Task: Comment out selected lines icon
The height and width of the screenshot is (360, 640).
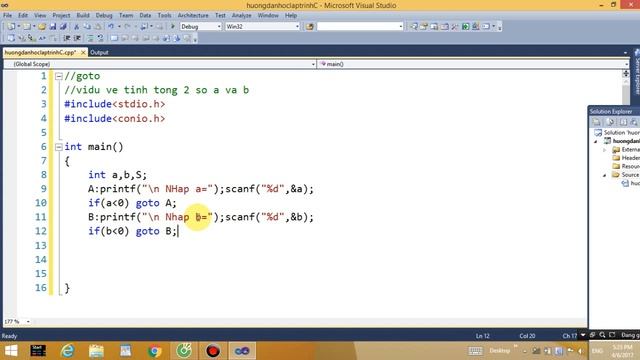Action: (x=90, y=38)
